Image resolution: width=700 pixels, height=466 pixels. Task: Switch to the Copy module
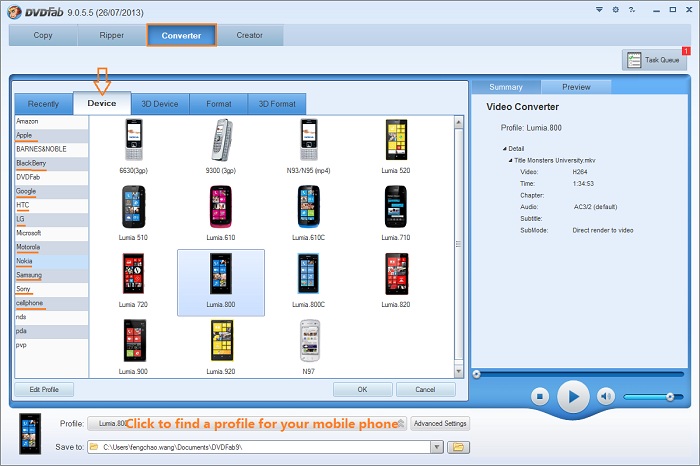pos(43,35)
